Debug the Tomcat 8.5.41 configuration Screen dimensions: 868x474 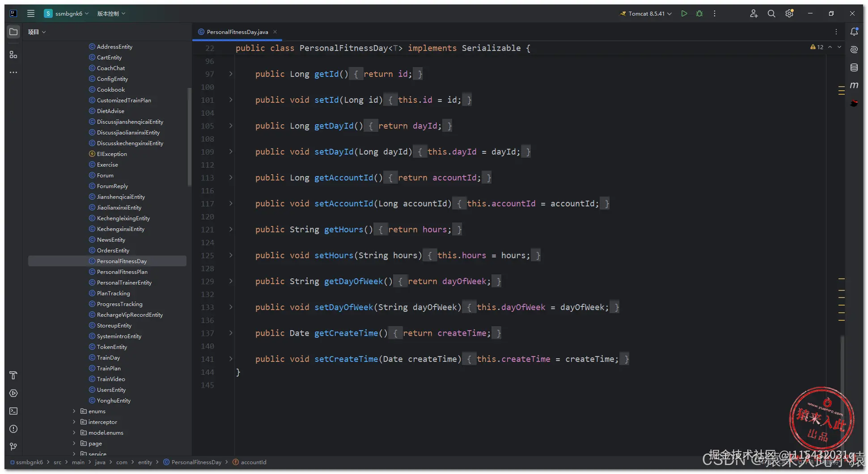(699, 13)
